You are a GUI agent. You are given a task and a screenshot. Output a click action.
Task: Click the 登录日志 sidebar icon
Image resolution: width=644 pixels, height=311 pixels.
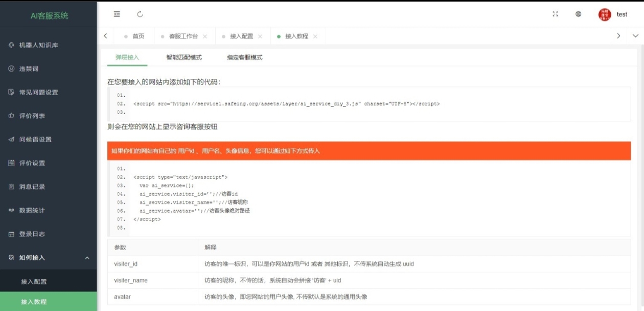coord(11,234)
